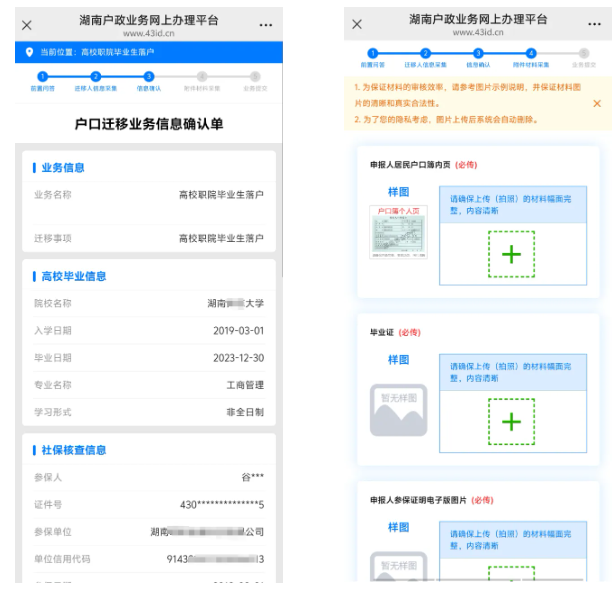The width and height of the screenshot is (614, 594).
Task: Close the right screen page with X
Action: tap(357, 25)
